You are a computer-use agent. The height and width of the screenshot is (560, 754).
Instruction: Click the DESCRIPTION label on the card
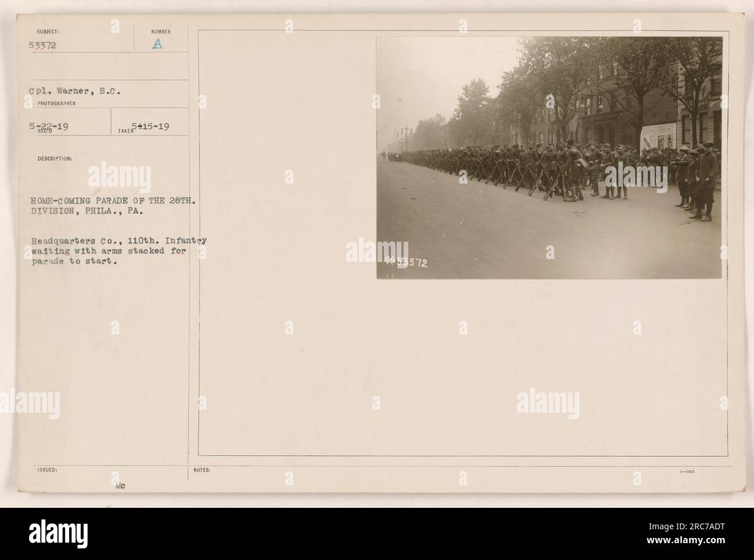[54, 158]
